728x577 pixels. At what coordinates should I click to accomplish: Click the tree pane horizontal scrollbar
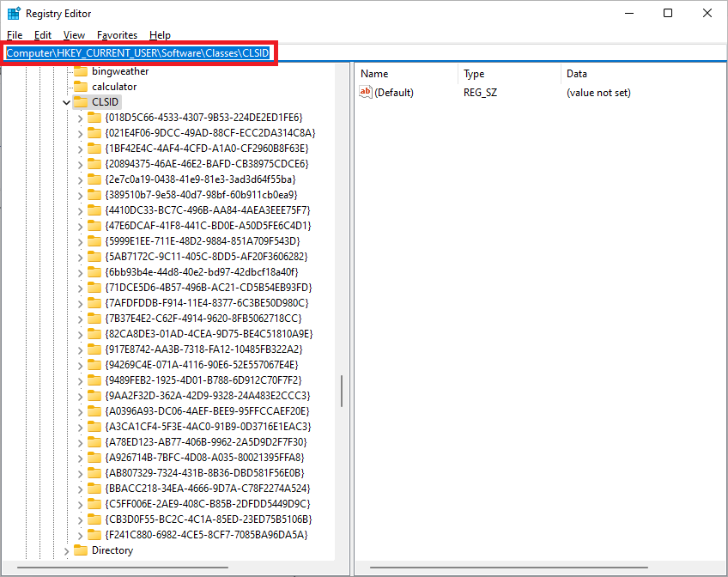point(123,568)
